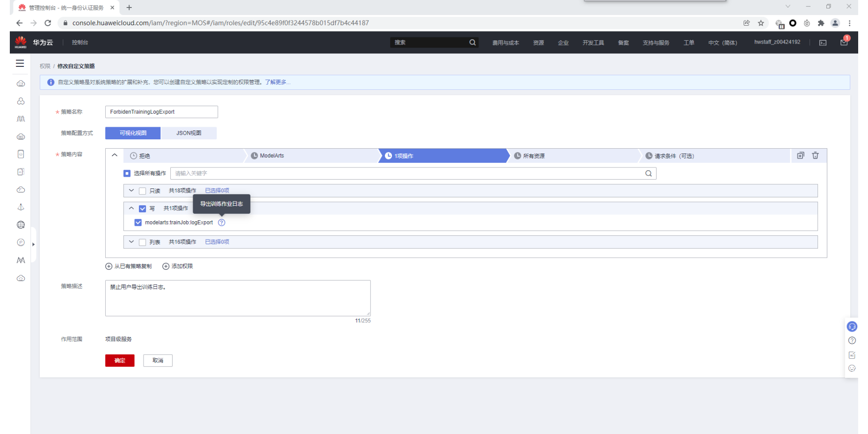The image size is (868, 434).
Task: Open the floating help question-mark icon
Action: (x=852, y=340)
